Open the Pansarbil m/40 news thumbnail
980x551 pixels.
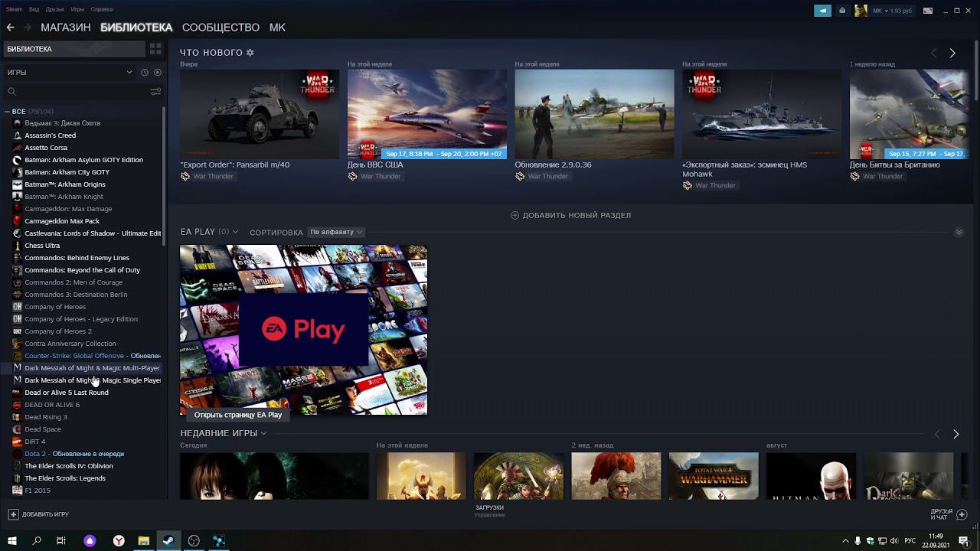point(260,114)
